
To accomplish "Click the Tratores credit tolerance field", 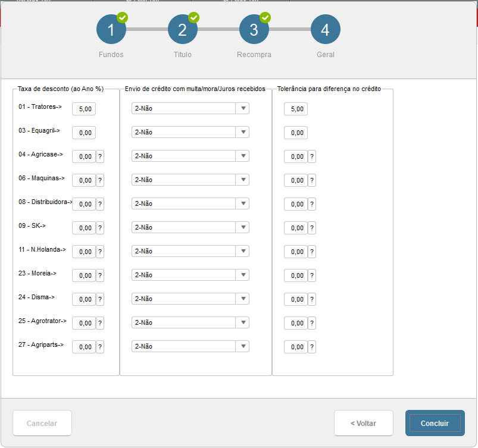I will (296, 109).
